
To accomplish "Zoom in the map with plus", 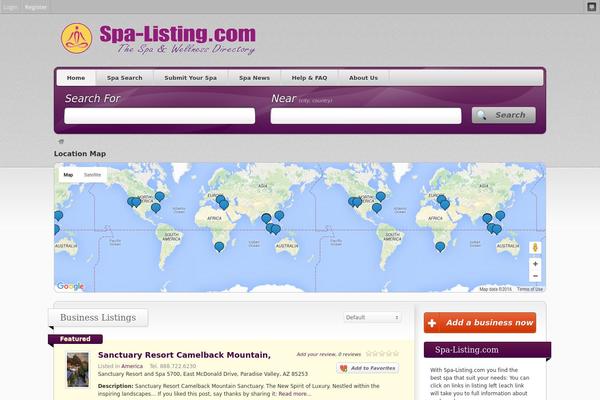I will click(535, 264).
